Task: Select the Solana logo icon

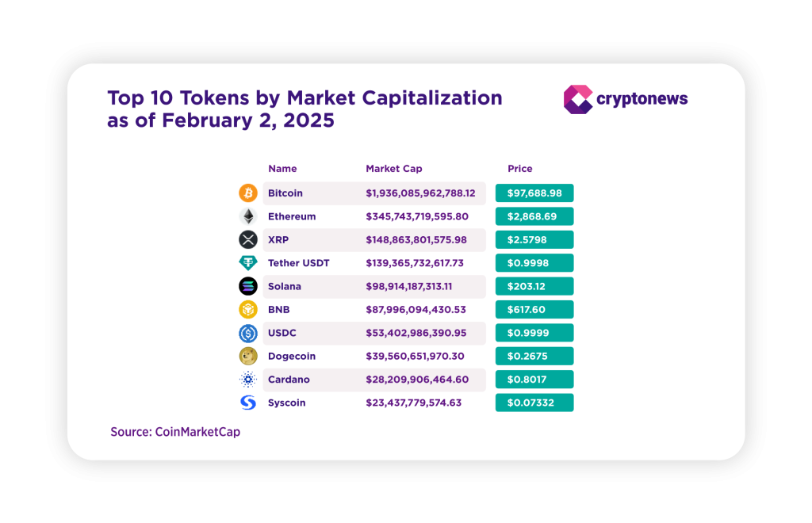Action: (x=248, y=286)
